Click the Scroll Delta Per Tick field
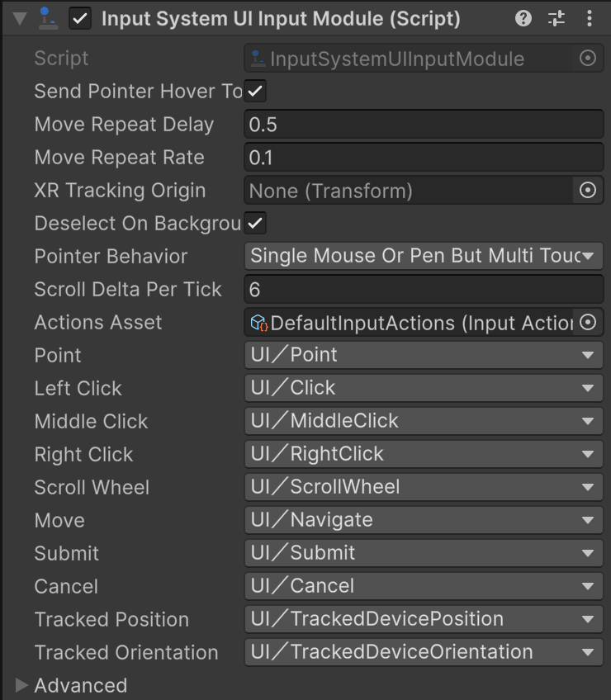Screen dimensions: 611x700 [424, 290]
